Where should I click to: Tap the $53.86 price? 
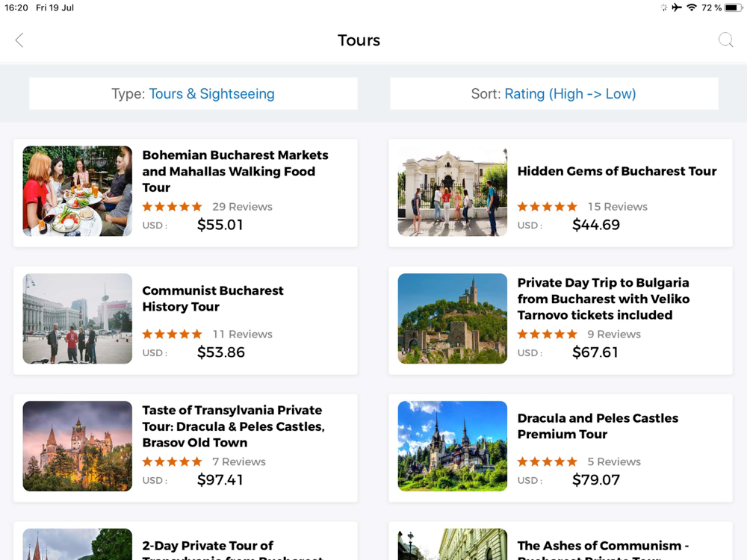pos(221,352)
